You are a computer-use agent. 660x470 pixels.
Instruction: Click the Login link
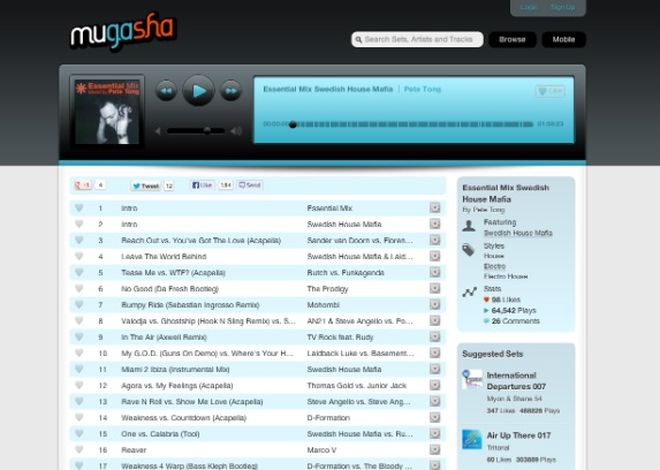(528, 7)
